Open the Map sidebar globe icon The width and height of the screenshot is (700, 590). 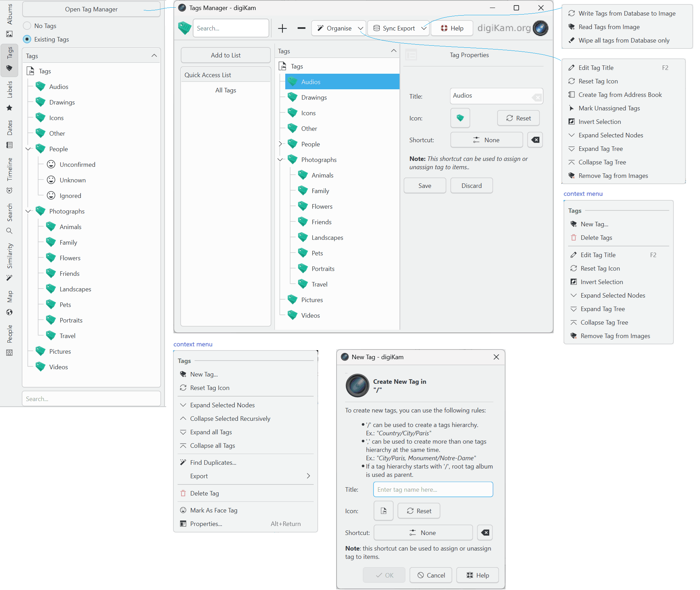[9, 312]
